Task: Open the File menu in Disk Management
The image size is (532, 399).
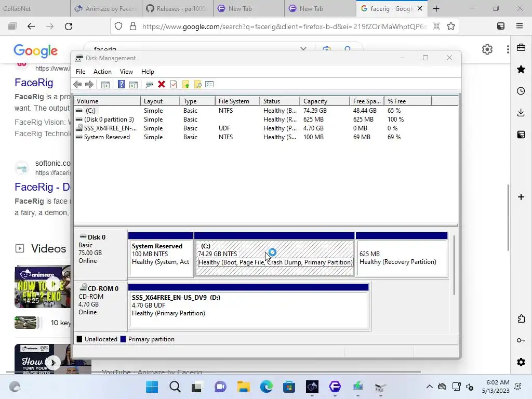Action: [x=81, y=72]
